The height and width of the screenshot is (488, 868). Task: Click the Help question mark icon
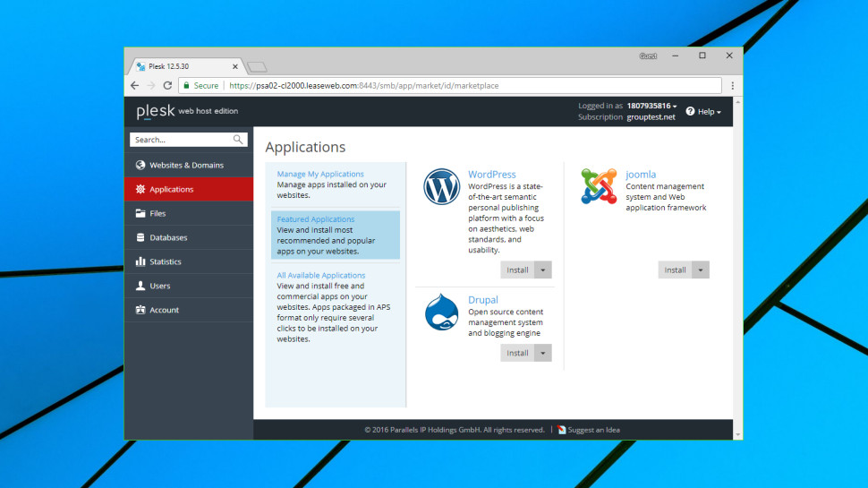tap(690, 111)
